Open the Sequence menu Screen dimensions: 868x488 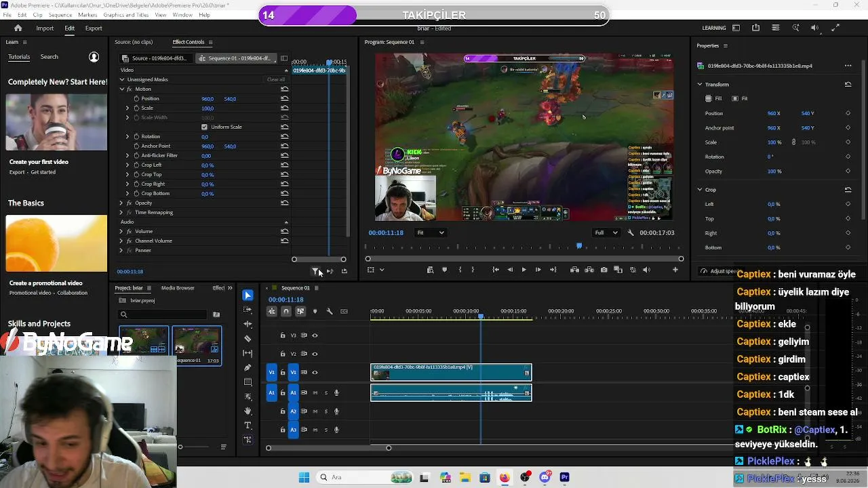(60, 15)
